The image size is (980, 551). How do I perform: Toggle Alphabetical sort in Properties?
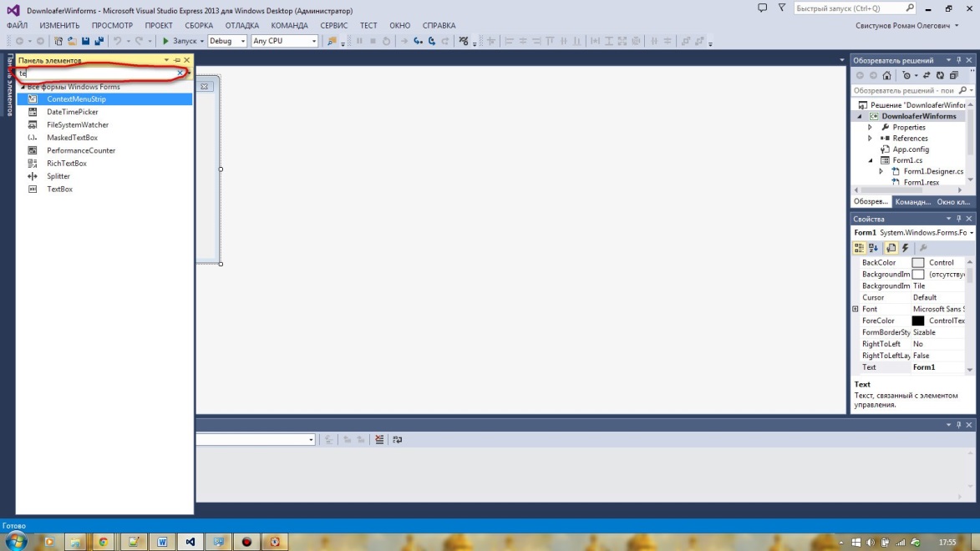[x=874, y=248]
